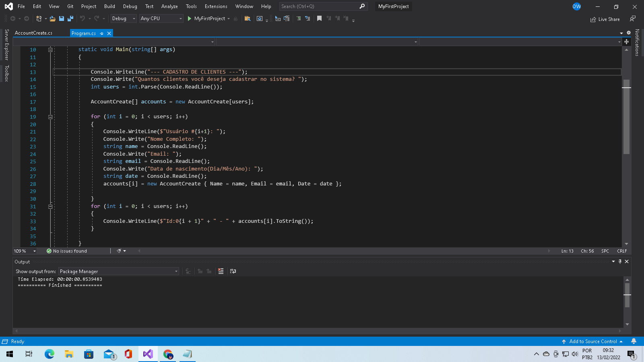The height and width of the screenshot is (362, 644).
Task: Open the Git menu
Action: (x=70, y=6)
